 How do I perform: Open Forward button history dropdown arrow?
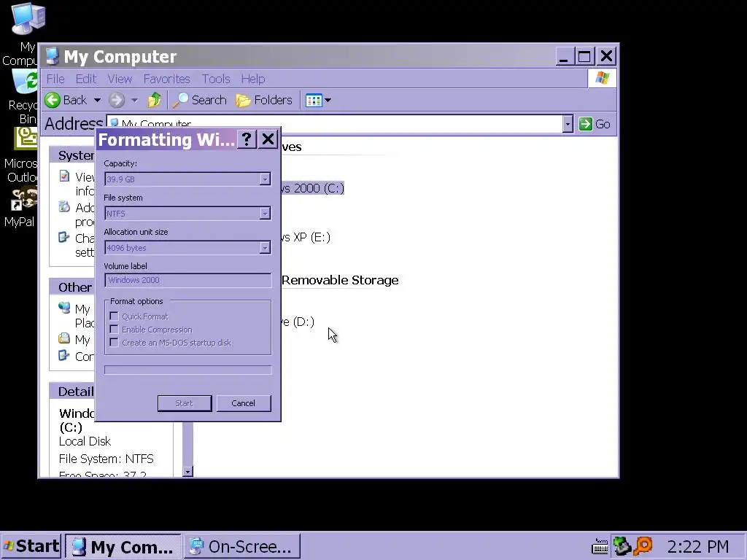tap(134, 100)
